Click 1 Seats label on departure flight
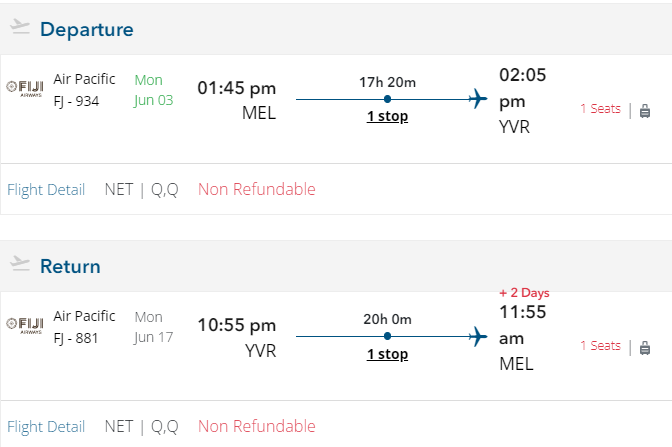 tap(600, 109)
